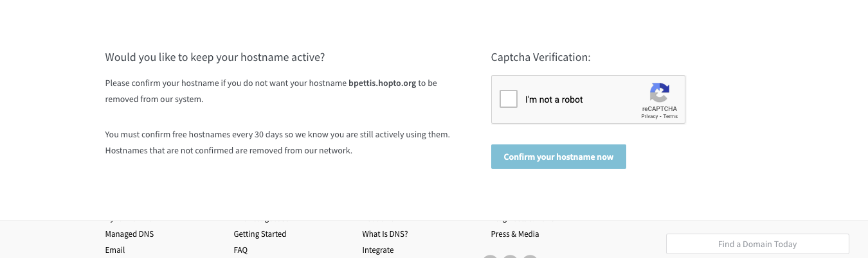The width and height of the screenshot is (868, 258).
Task: Open the Email footer link
Action: pyautogui.click(x=115, y=250)
